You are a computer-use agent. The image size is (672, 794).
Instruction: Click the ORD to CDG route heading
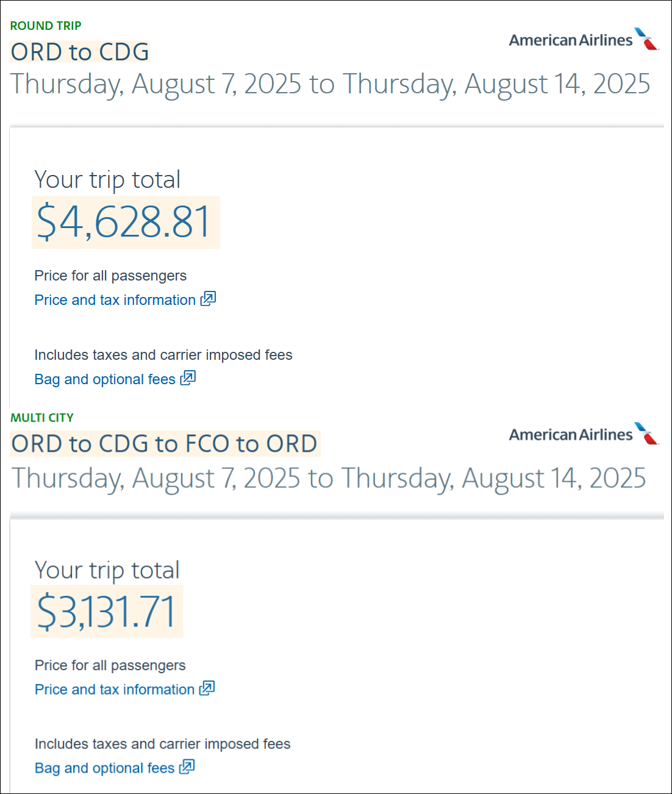[80, 52]
